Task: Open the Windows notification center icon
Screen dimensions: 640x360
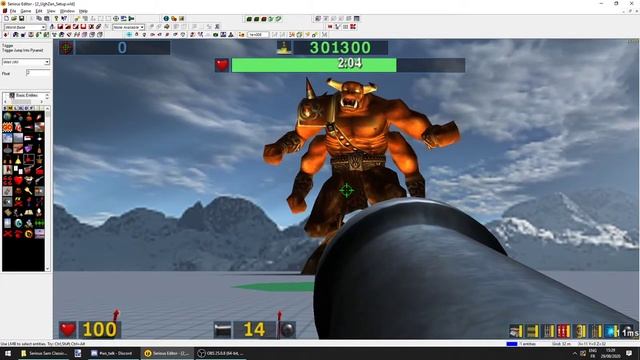Action: pos(629,353)
